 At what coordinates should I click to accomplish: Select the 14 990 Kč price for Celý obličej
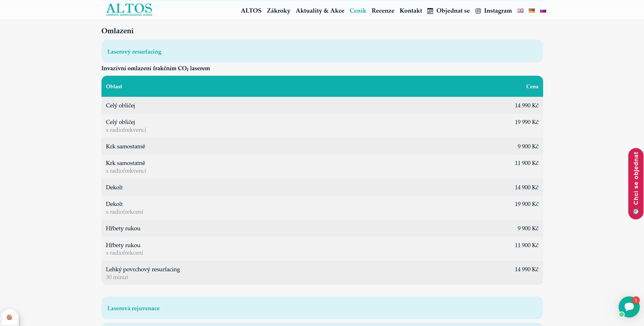(527, 106)
